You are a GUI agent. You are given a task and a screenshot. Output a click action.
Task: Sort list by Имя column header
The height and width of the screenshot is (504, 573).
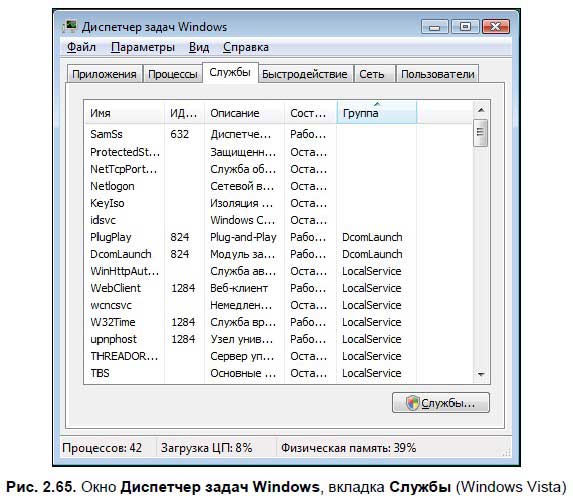point(124,113)
